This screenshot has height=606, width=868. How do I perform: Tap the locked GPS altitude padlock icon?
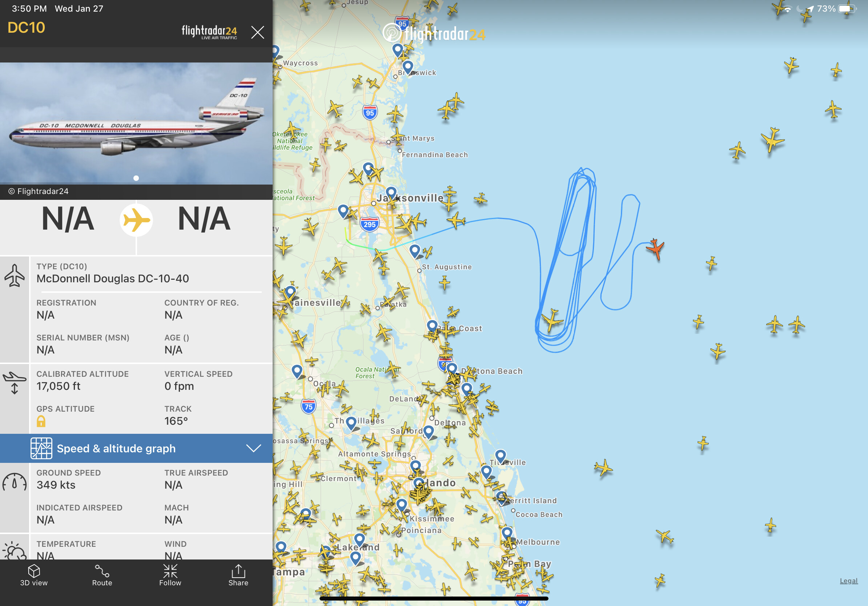(x=41, y=421)
